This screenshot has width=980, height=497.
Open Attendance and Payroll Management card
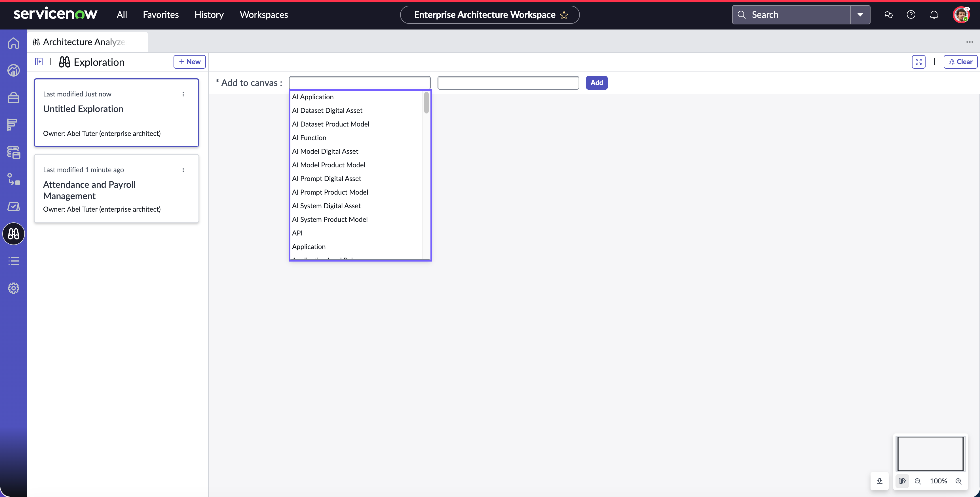(117, 188)
